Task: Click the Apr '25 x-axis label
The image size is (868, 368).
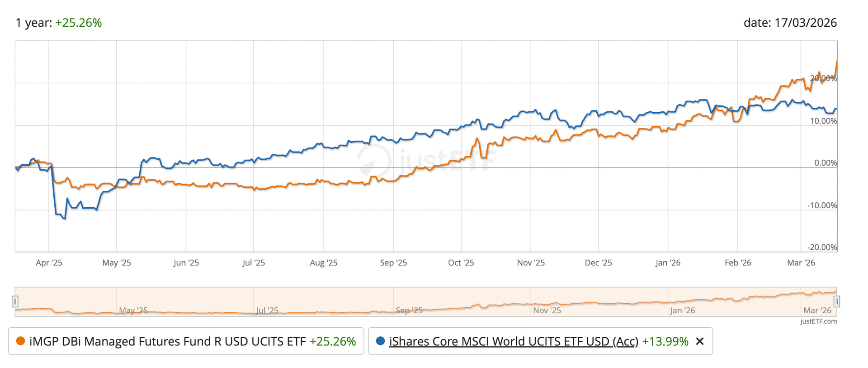Action: click(x=49, y=263)
